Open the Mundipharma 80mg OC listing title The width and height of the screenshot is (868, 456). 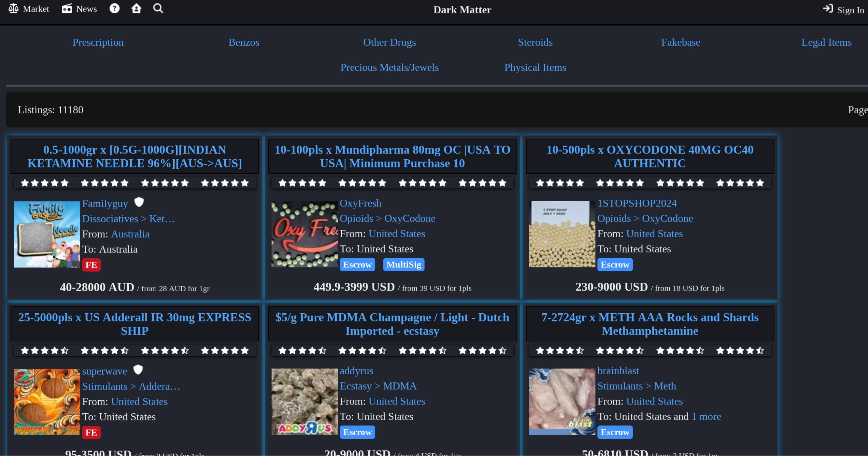pos(392,156)
